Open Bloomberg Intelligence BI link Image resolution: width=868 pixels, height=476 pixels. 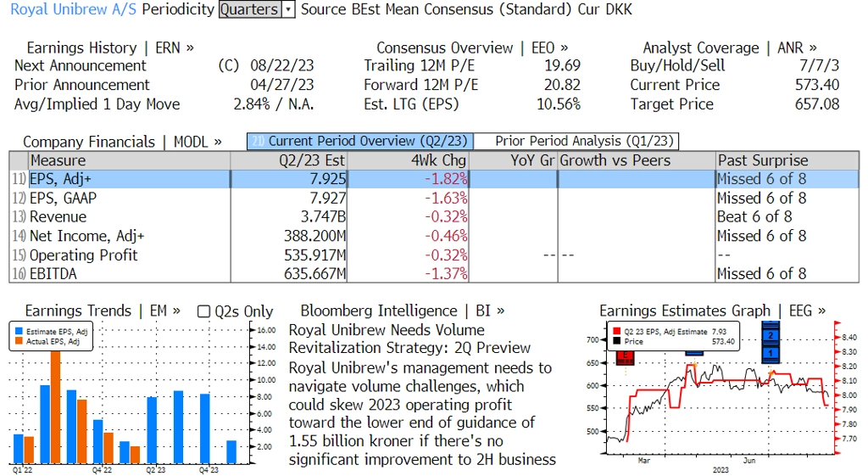tap(403, 311)
